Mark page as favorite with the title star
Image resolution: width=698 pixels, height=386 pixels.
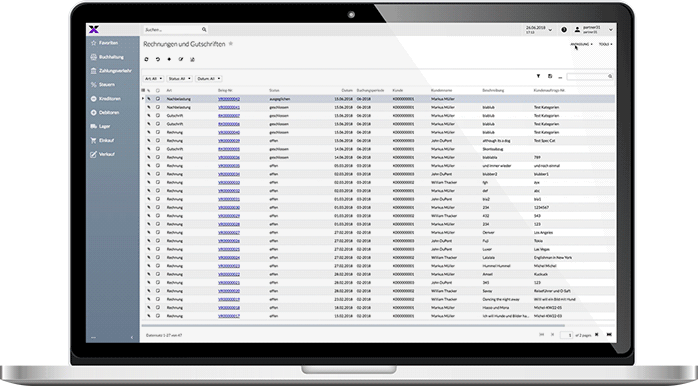click(231, 44)
